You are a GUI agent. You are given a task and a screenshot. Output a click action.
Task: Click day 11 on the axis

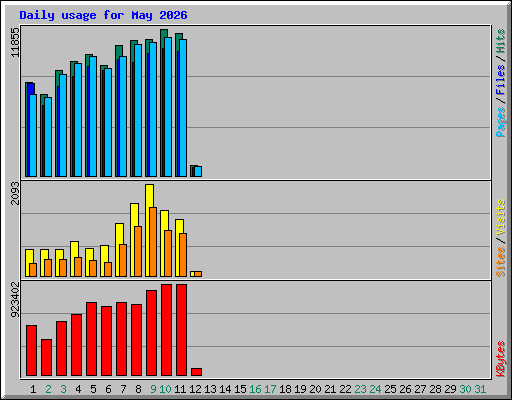180,389
